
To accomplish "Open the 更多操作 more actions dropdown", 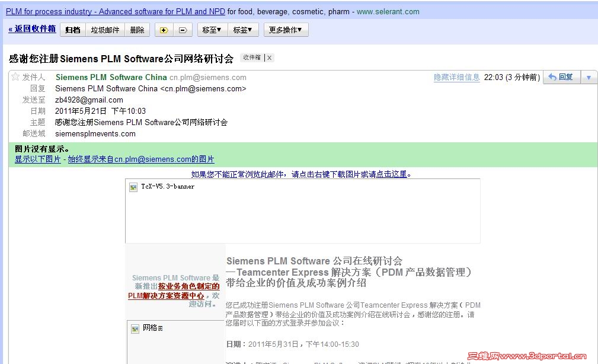I will [286, 30].
